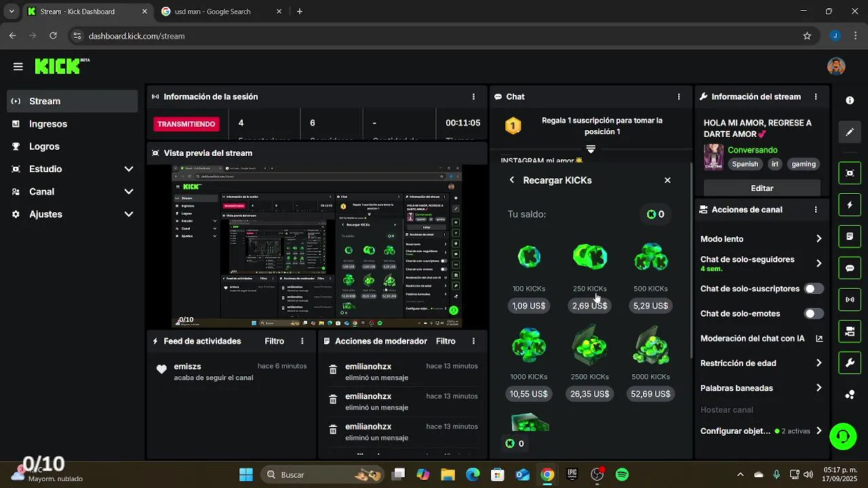Click trash icon for first emilianohzx action

pos(333,370)
